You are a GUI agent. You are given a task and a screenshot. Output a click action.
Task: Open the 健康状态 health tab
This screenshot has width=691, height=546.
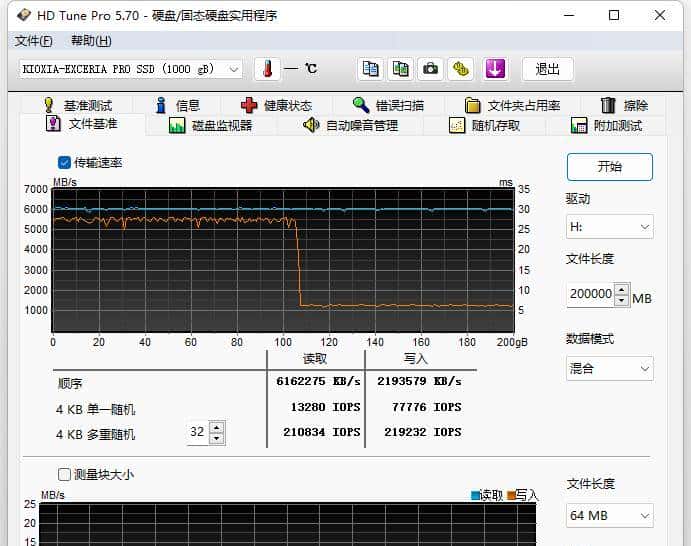[276, 105]
